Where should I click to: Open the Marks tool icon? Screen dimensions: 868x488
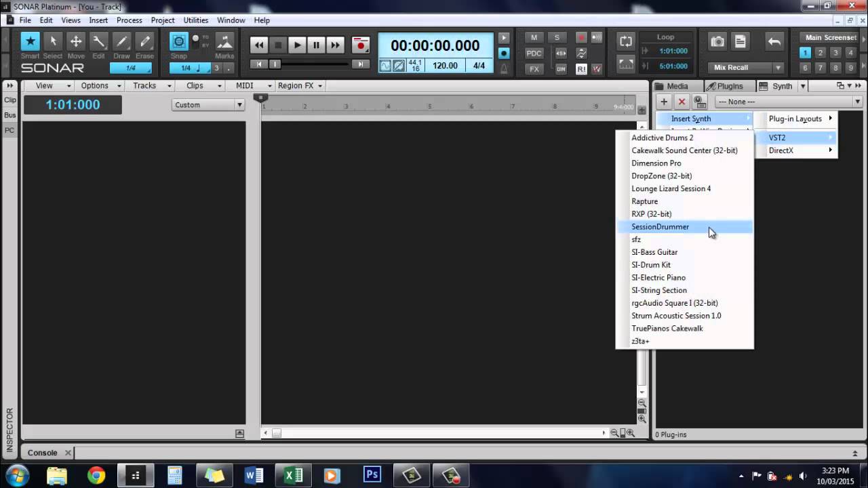click(x=224, y=41)
